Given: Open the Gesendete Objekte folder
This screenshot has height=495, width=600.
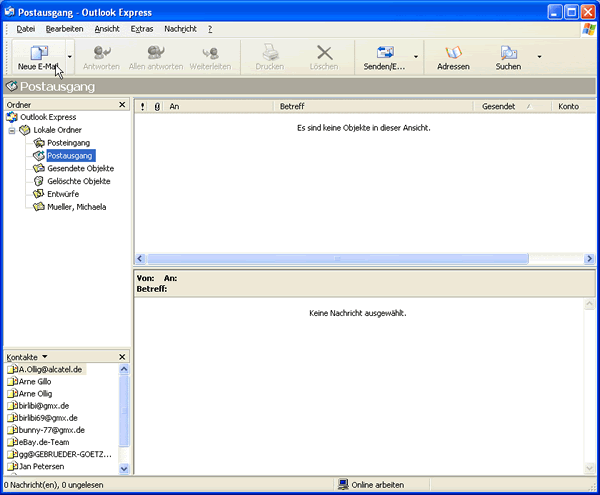Looking at the screenshot, I should (78, 168).
